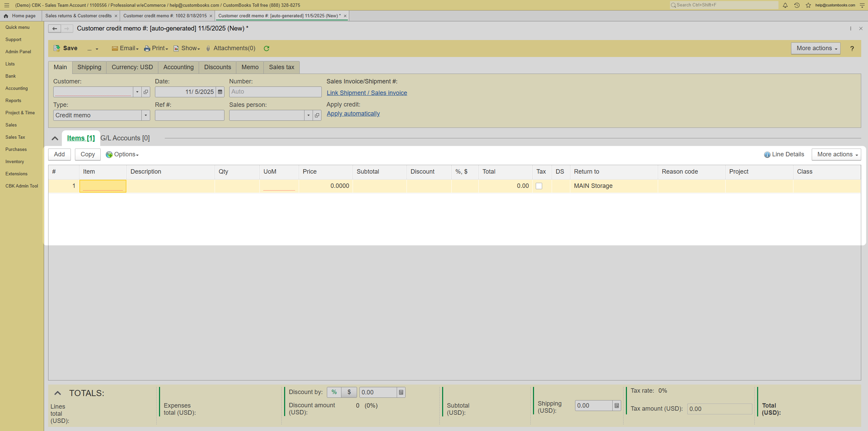Click the Add line button

click(59, 154)
